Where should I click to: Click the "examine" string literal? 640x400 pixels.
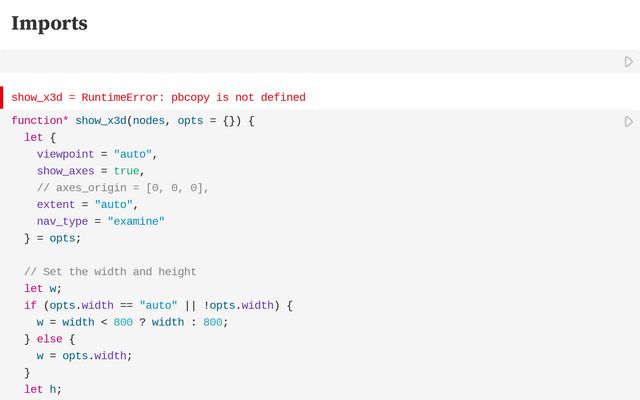point(136,221)
